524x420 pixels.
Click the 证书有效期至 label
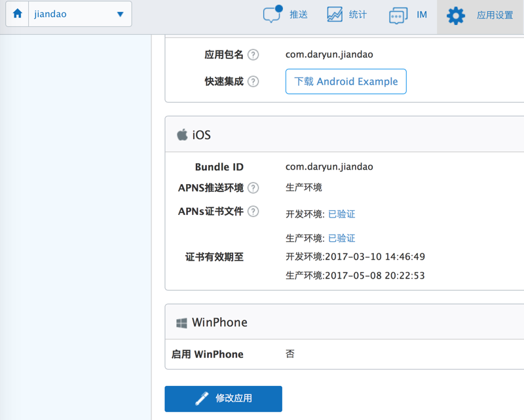[x=214, y=257]
